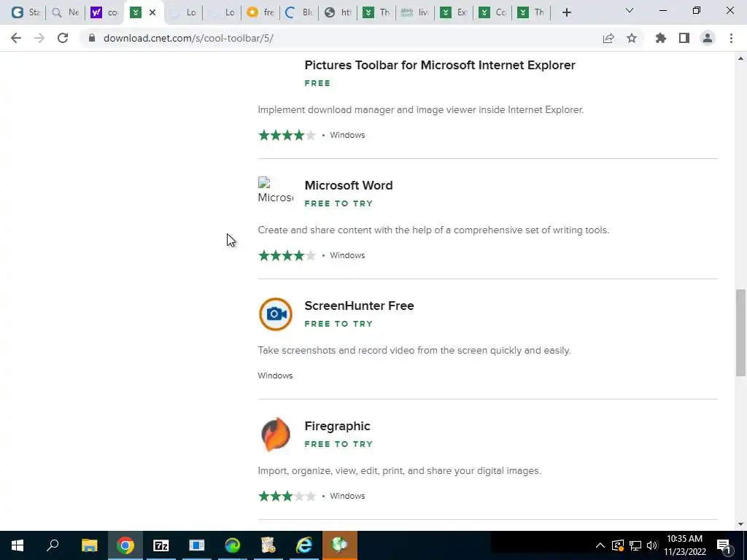Screen dimensions: 747x560
Task: Open Internet Explorer from the taskbar
Action: coord(304,545)
